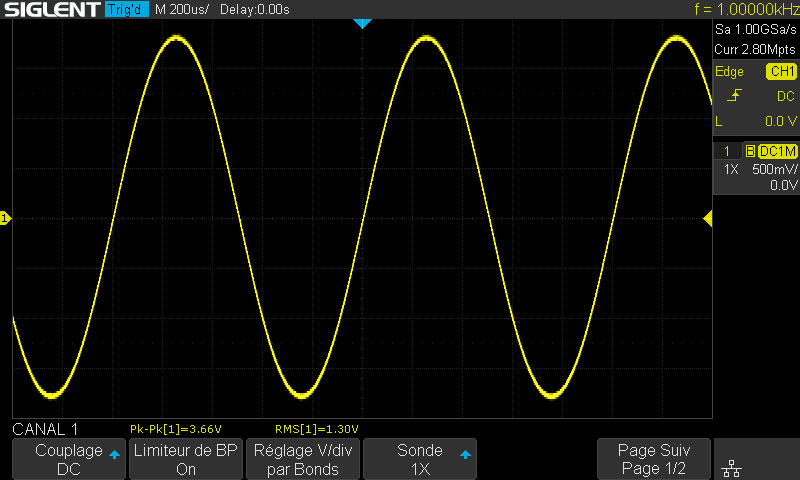Click the CANAL 1 menu title
Image resolution: width=800 pixels, height=480 pixels.
45,429
